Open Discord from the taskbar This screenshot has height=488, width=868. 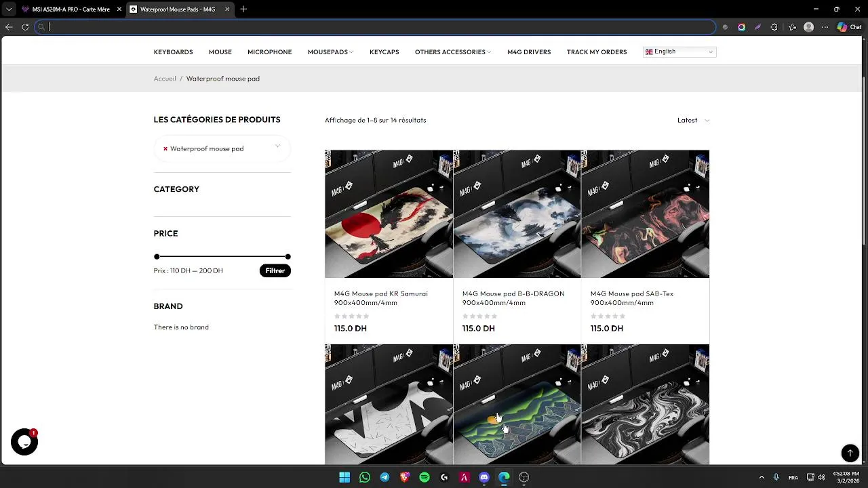pyautogui.click(x=484, y=477)
